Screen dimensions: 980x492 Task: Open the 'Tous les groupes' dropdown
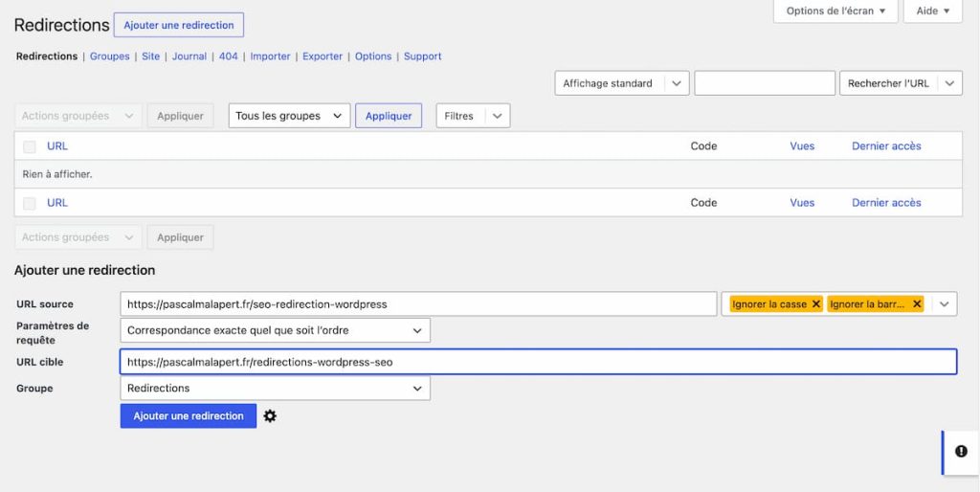(x=289, y=116)
